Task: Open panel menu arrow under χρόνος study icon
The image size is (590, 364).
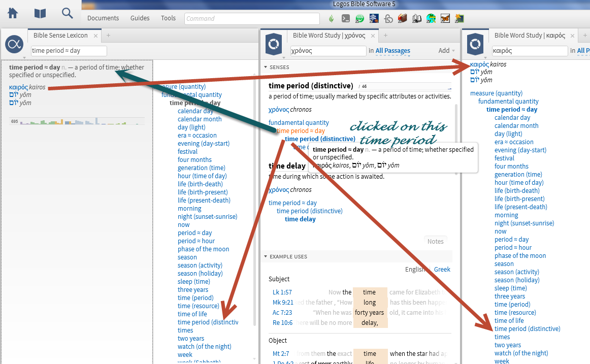Action: click(284, 58)
